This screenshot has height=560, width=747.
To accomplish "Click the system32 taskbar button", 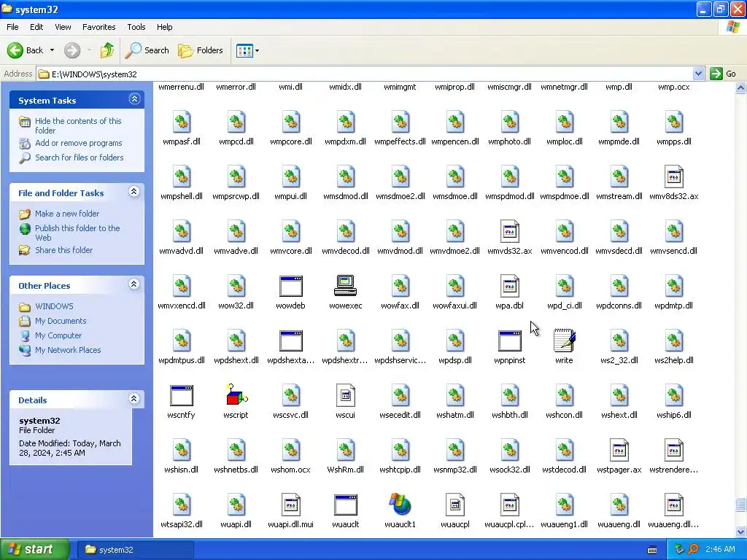I will click(x=135, y=550).
